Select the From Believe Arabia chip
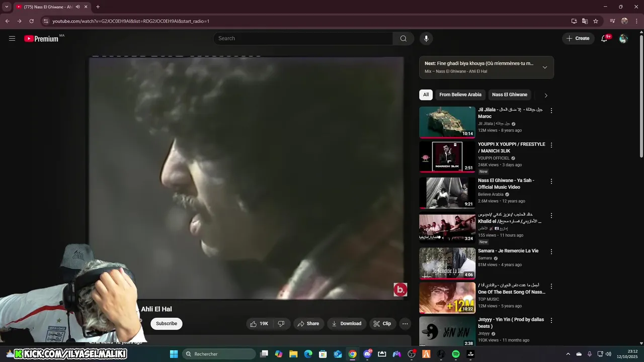This screenshot has width=644, height=362. [x=460, y=95]
